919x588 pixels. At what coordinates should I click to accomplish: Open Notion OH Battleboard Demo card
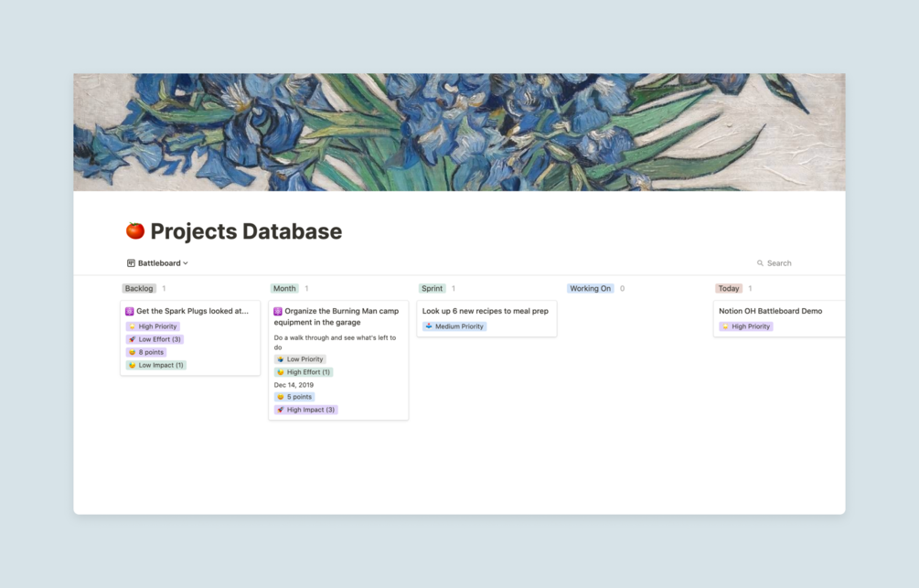(771, 311)
